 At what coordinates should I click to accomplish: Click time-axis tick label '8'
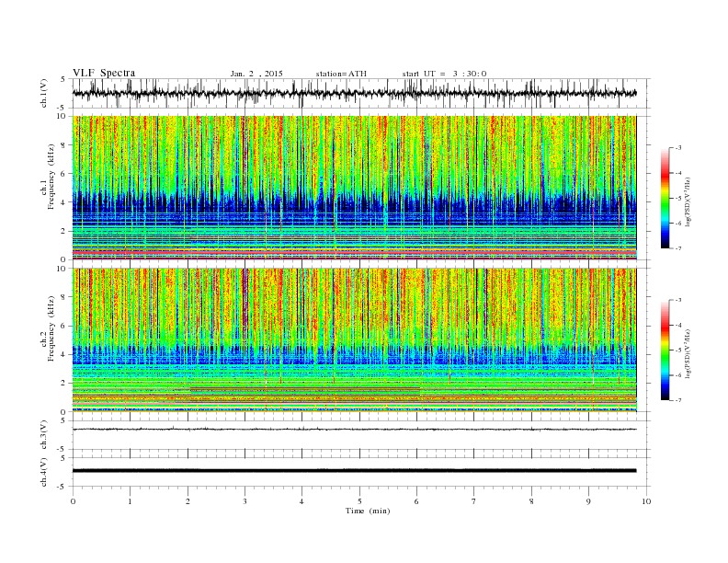click(531, 501)
